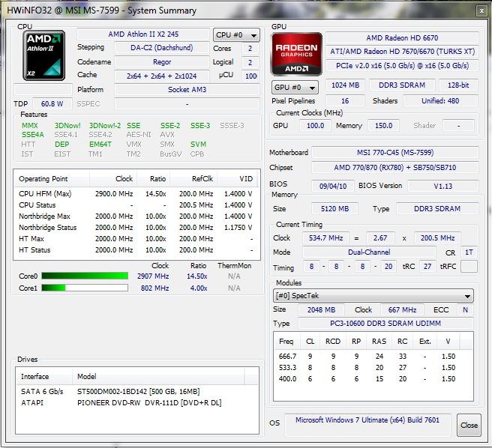Click the BIOS date 09/04/10 field
Image resolution: width=492 pixels, height=448 pixels.
click(333, 187)
